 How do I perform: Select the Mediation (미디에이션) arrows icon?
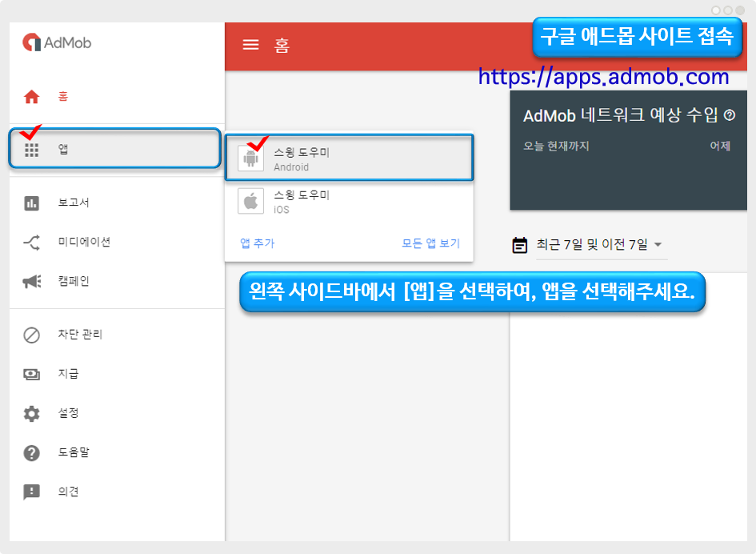(31, 242)
